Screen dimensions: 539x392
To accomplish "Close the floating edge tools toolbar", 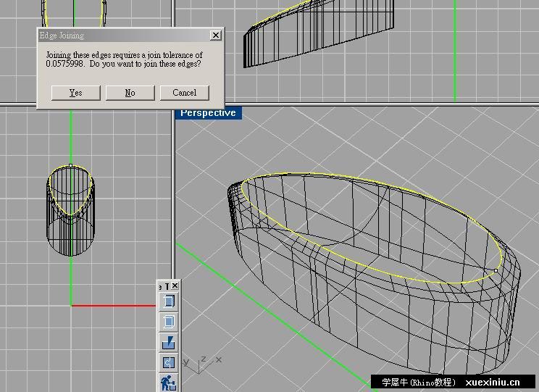I will click(x=175, y=285).
